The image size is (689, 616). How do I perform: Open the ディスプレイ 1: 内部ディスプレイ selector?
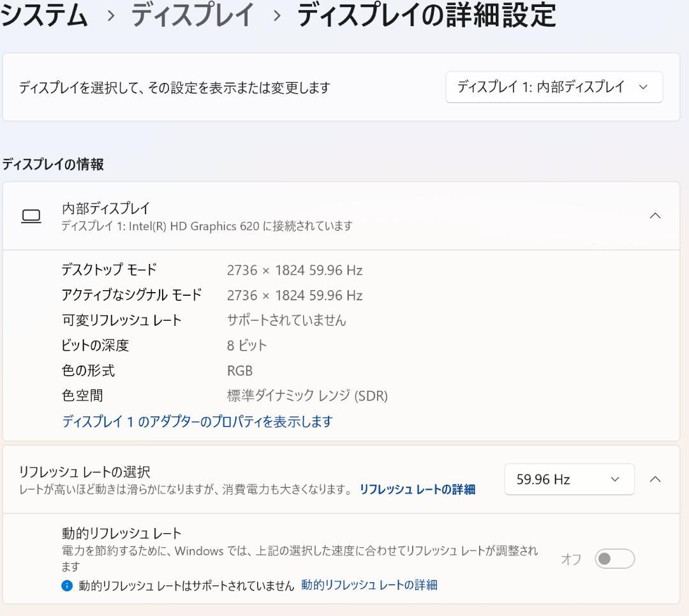pos(554,87)
